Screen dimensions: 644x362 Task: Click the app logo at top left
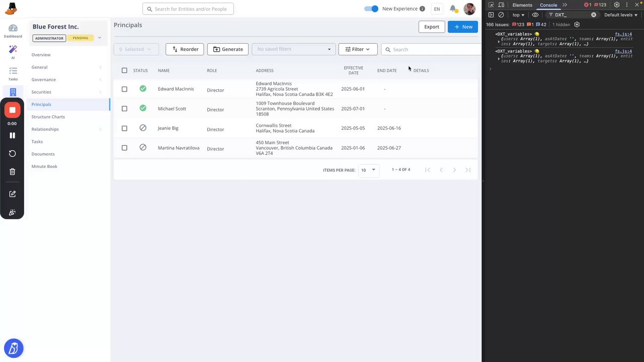11,9
